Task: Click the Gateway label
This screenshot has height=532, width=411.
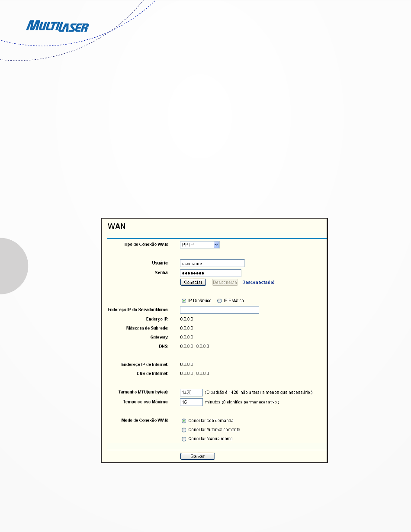Action: [x=159, y=337]
